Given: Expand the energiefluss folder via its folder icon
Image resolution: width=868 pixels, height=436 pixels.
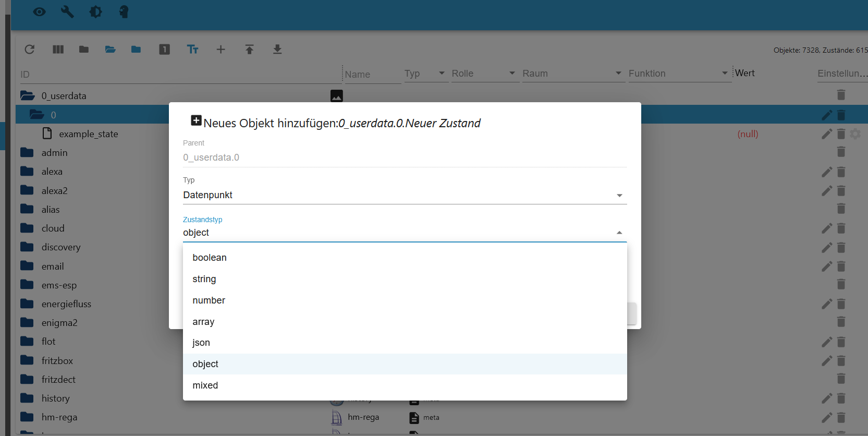Looking at the screenshot, I should click(x=27, y=304).
